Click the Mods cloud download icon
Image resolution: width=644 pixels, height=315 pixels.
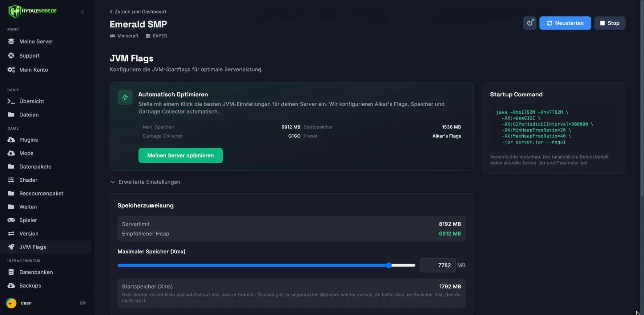[x=11, y=153]
